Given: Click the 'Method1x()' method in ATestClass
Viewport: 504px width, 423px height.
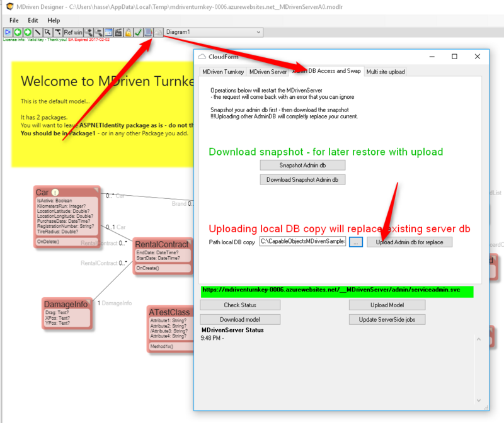Looking at the screenshot, I should 162,347.
